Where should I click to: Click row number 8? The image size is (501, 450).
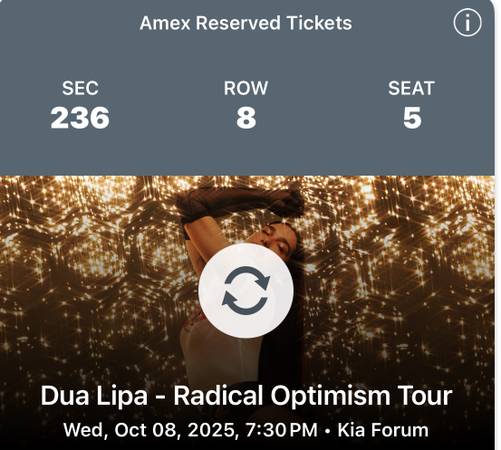(246, 118)
